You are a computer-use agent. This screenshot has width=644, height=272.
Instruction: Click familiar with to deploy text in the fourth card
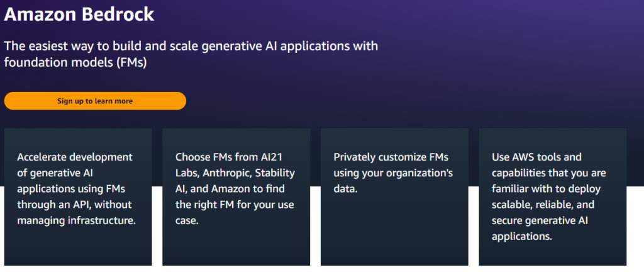point(547,189)
